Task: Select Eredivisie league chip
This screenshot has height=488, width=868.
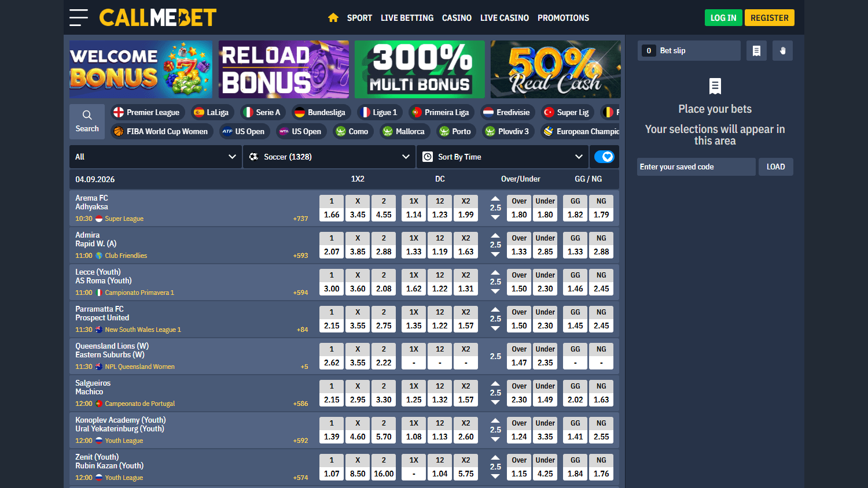Action: coord(507,112)
